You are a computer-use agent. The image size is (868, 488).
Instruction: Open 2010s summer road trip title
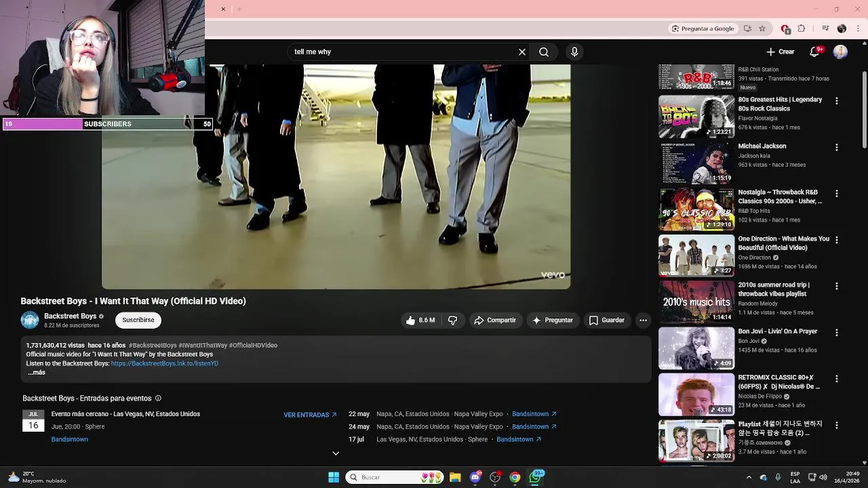click(774, 289)
